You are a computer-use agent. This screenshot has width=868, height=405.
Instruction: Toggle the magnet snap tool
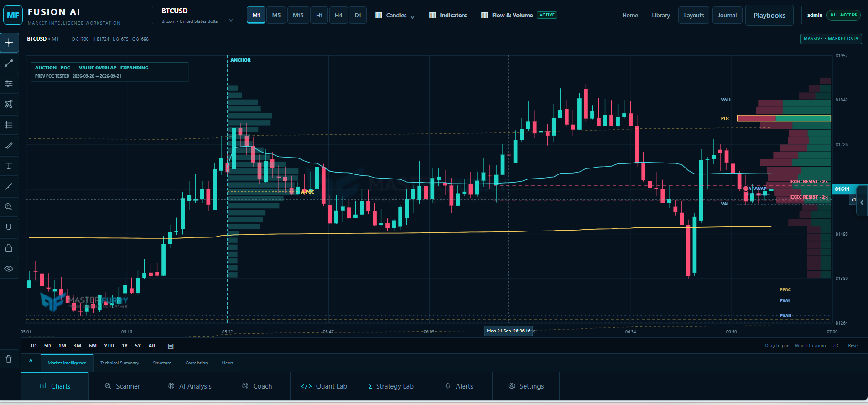(x=9, y=227)
